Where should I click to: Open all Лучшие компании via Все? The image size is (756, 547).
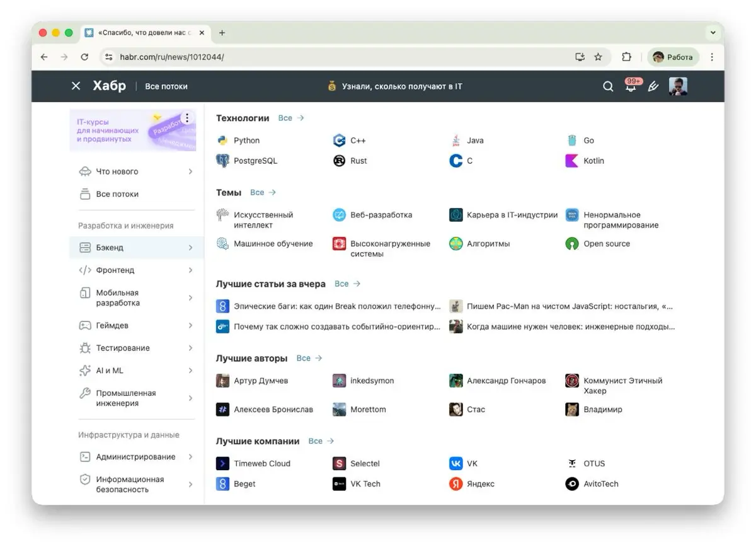321,441
